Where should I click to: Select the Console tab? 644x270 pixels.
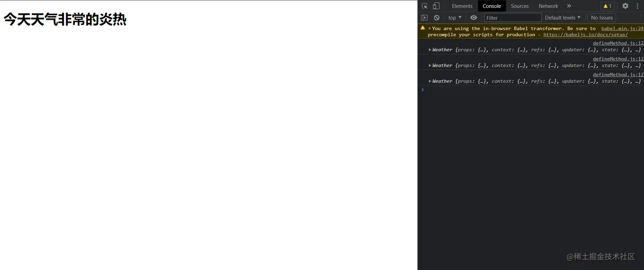(x=492, y=6)
